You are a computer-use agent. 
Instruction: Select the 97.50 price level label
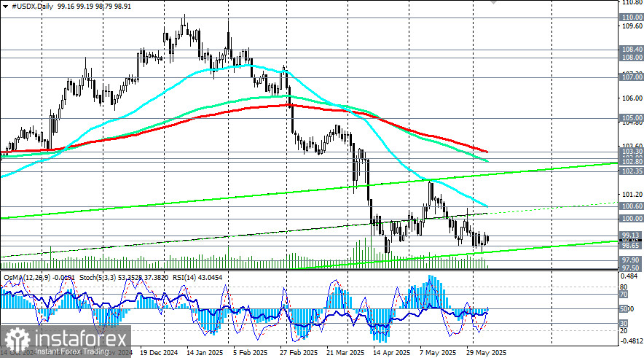[632, 268]
